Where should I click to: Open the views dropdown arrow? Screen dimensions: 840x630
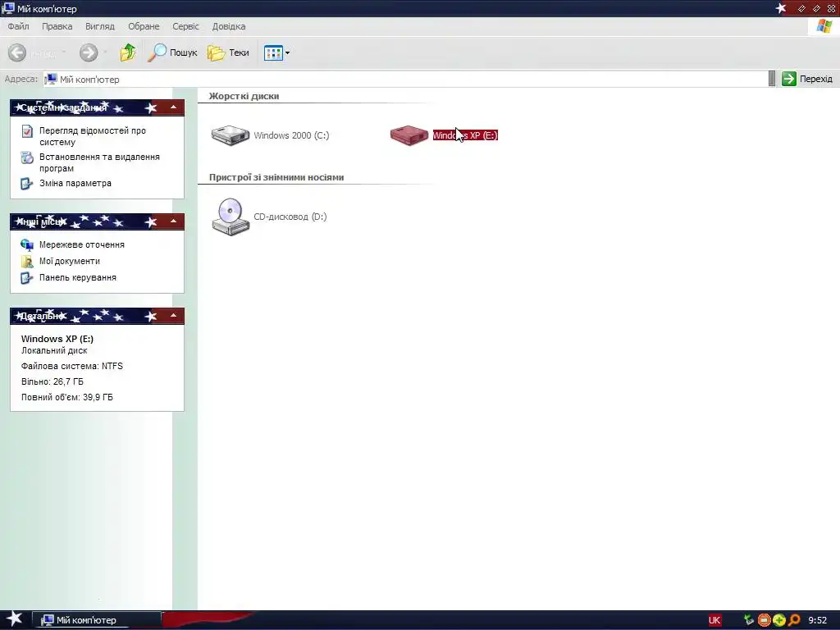coord(288,52)
